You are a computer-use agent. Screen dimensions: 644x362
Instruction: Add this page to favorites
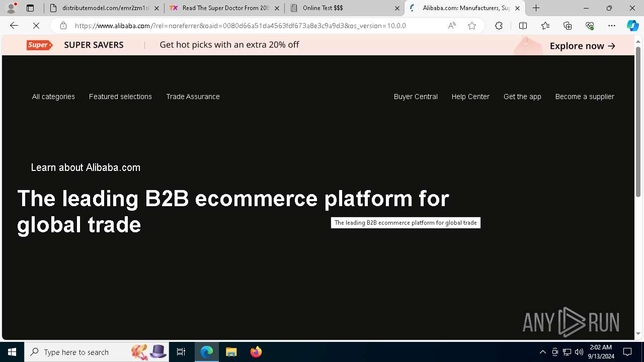coord(471,26)
